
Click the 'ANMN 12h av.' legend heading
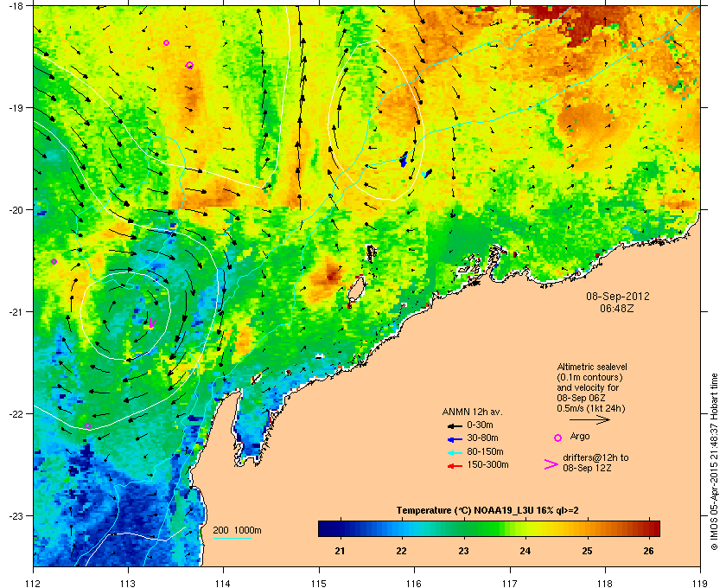point(472,412)
